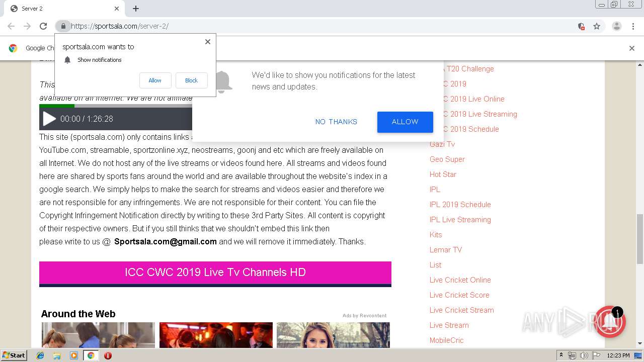Screen dimensions: 644x362
Task: Open the third Around the Web thumbnail
Action: 333,335
